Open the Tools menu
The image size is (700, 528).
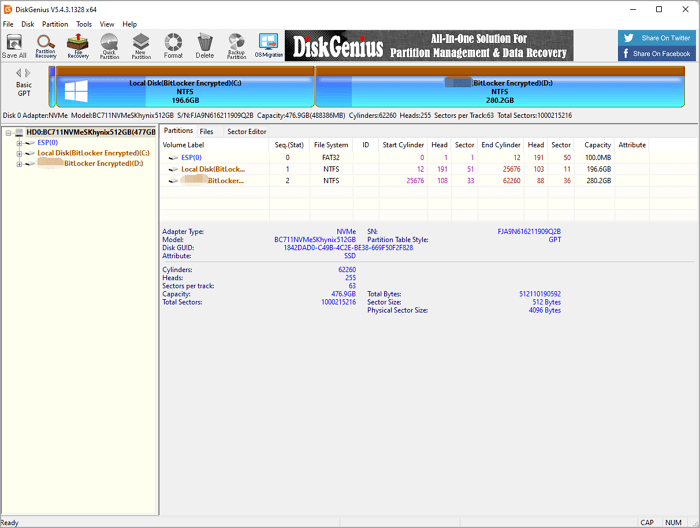click(x=84, y=24)
